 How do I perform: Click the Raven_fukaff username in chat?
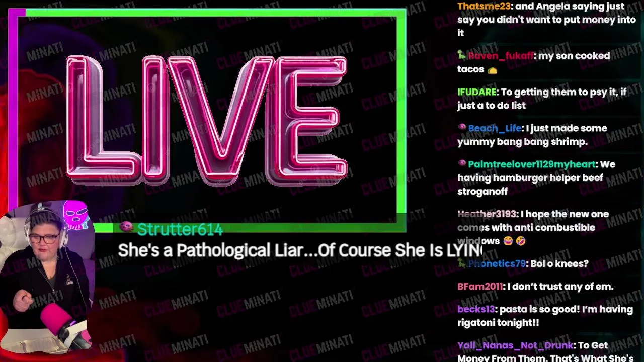coord(501,56)
